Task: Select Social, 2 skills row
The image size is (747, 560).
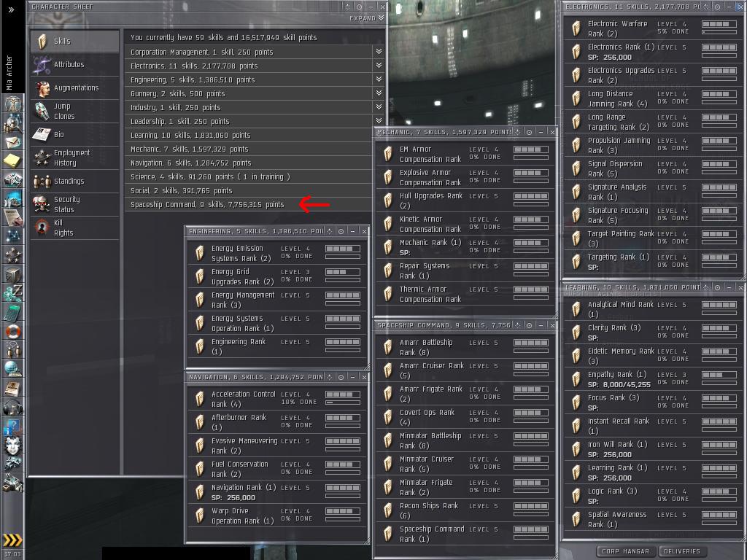Action: tap(248, 190)
